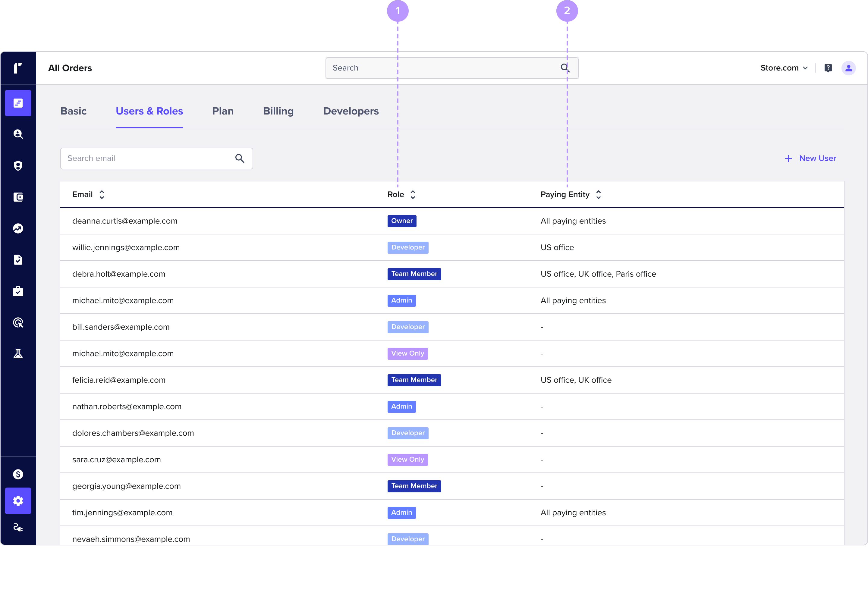Open the dollar coin sidebar icon
The width and height of the screenshot is (868, 590).
18,474
